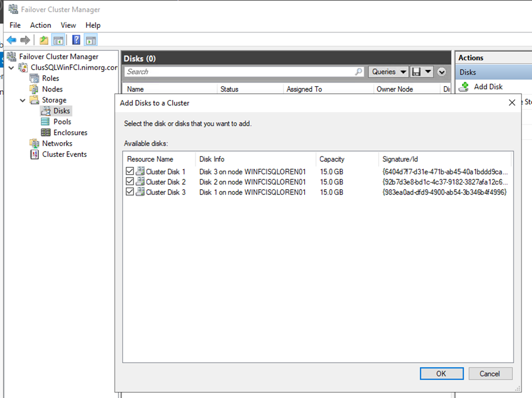The image size is (532, 398).
Task: Open the View menu
Action: pyautogui.click(x=68, y=25)
